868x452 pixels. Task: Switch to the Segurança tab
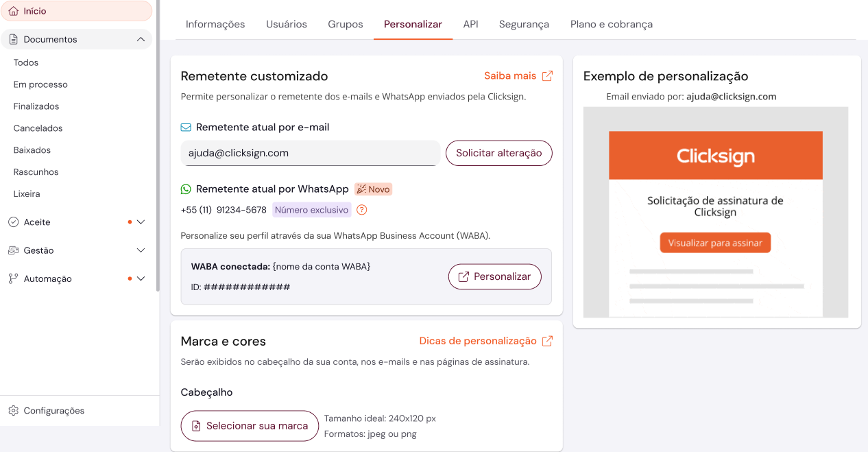pos(524,24)
